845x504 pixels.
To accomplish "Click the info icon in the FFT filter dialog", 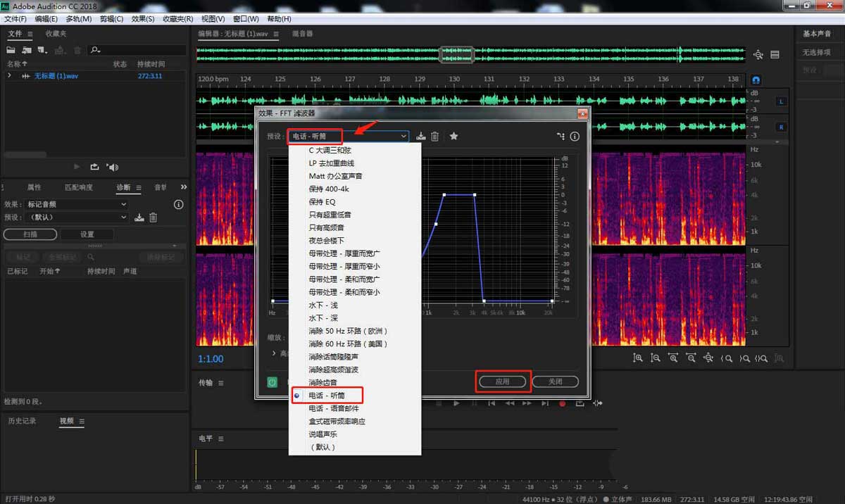I will click(x=575, y=137).
